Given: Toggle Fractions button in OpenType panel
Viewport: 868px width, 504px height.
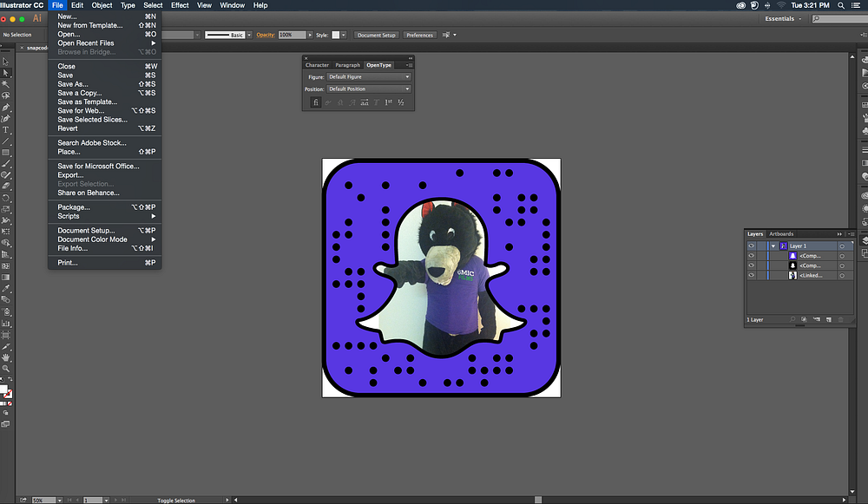Looking at the screenshot, I should coord(401,102).
